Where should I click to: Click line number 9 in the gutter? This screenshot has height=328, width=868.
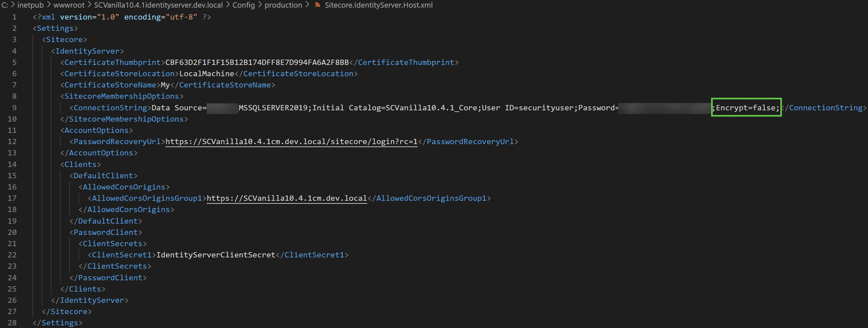click(14, 108)
